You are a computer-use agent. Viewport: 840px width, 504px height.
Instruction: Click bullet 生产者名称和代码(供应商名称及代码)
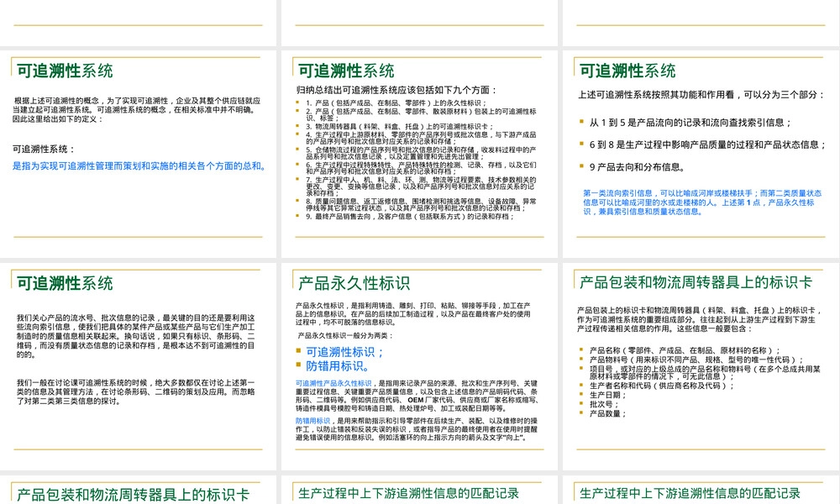662,386
